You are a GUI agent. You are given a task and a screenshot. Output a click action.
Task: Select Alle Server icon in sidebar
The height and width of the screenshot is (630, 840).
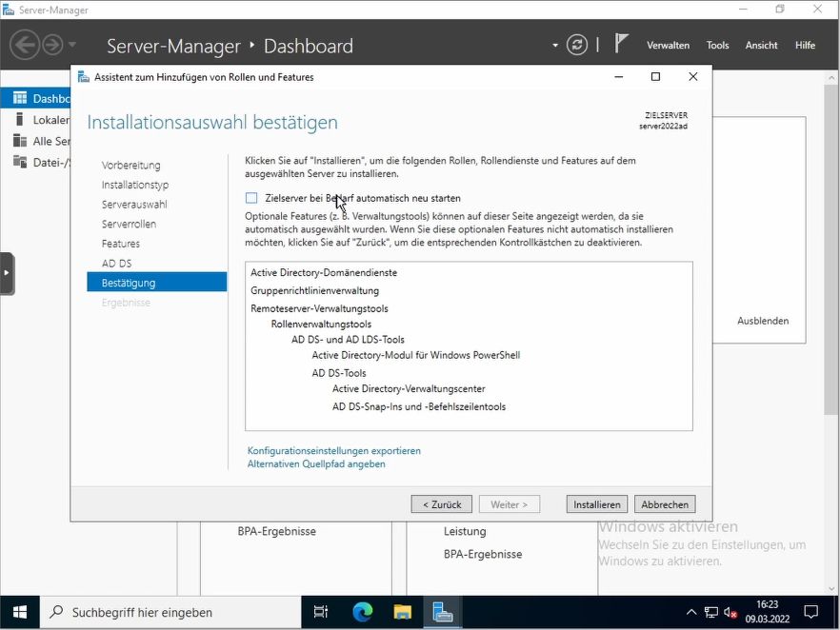point(20,141)
